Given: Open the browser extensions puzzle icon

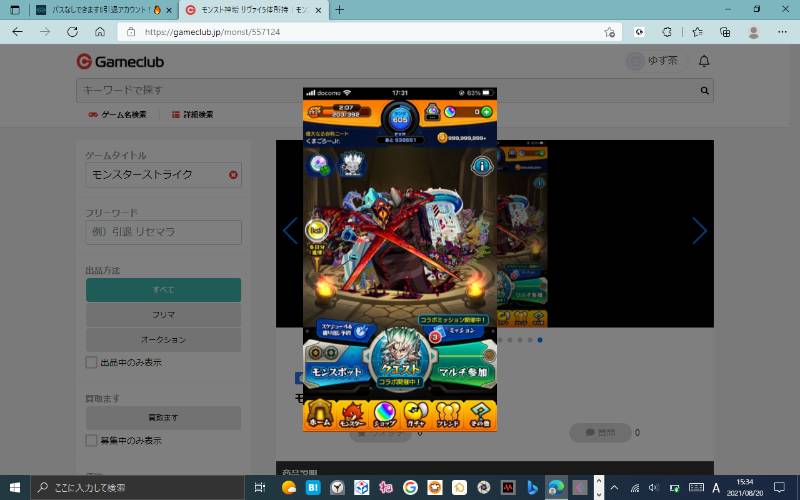Looking at the screenshot, I should [x=667, y=32].
